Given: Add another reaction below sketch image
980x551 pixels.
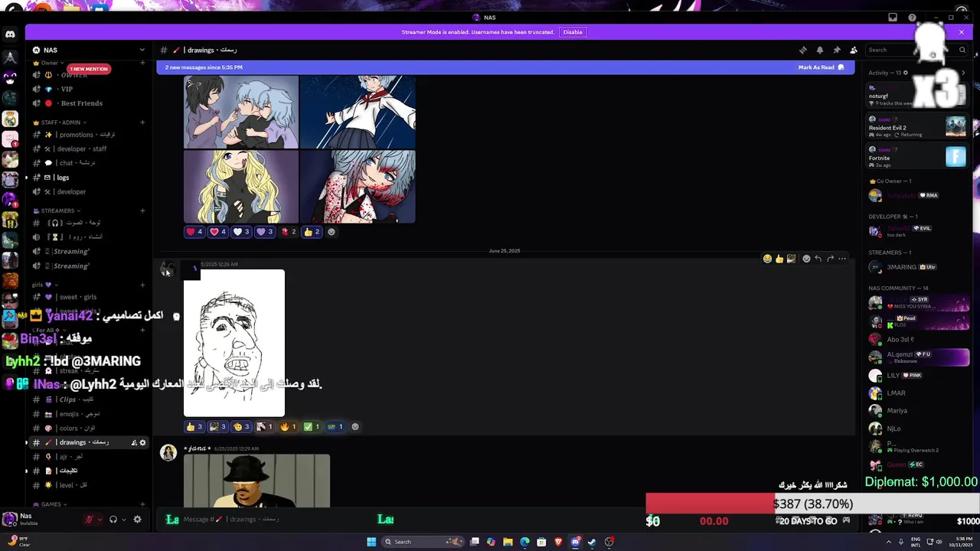Looking at the screenshot, I should pyautogui.click(x=354, y=426).
